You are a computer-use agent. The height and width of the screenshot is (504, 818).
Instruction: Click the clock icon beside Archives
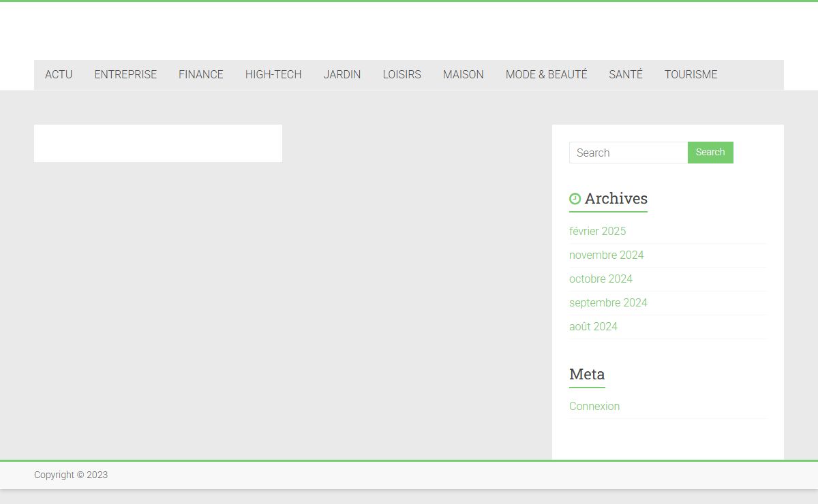coord(575,199)
